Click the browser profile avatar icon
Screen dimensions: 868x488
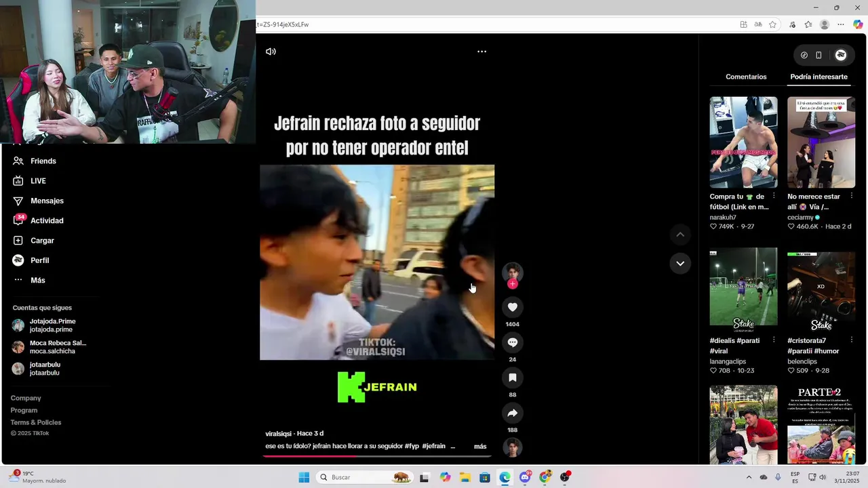pos(825,24)
